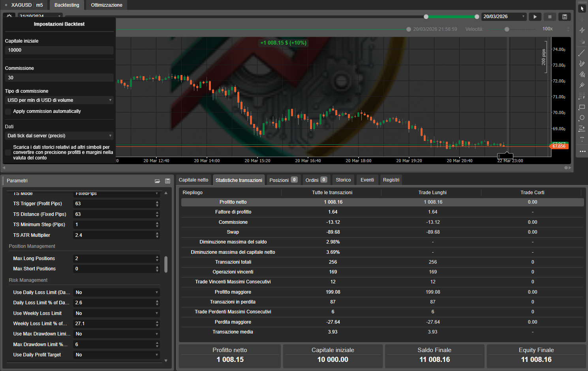
Task: Enable Apply commission automatically
Action: coord(8,111)
